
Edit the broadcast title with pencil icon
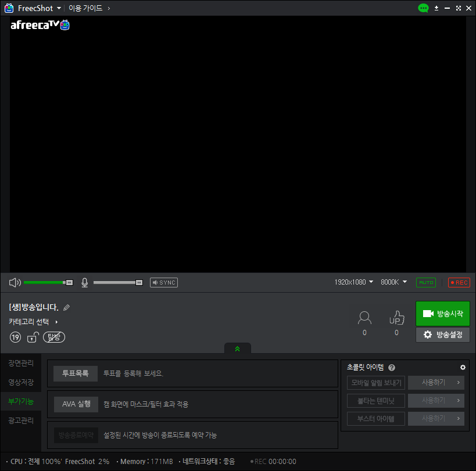[66, 308]
